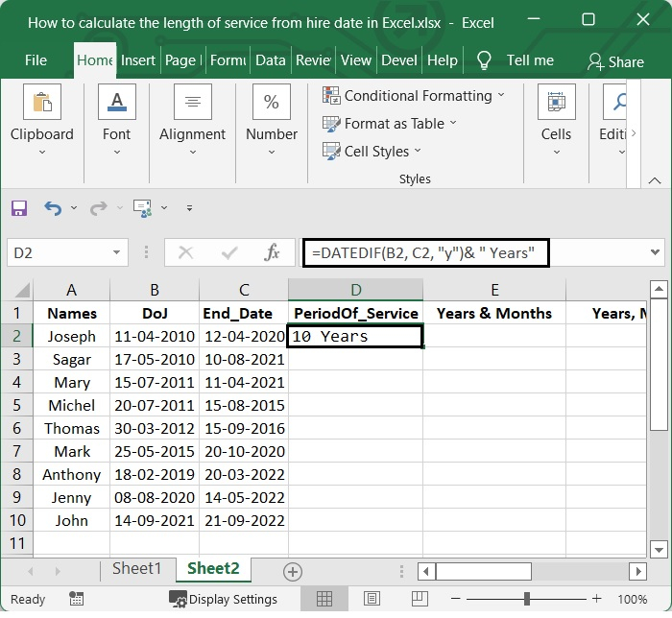The width and height of the screenshot is (672, 618).
Task: Expand the formula bar chevron
Action: [655, 252]
